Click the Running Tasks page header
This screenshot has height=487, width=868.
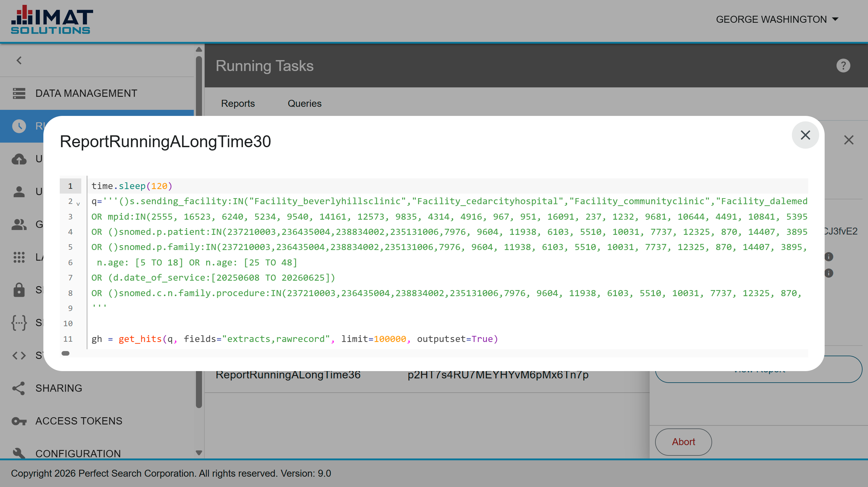(264, 66)
